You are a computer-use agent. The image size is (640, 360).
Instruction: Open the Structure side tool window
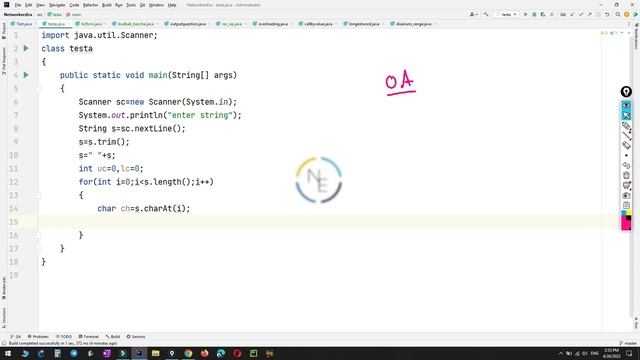pyautogui.click(x=4, y=318)
